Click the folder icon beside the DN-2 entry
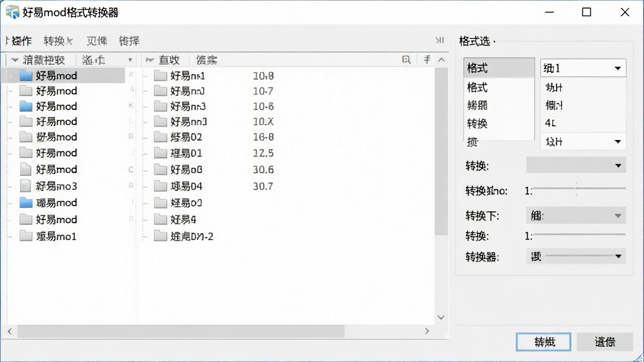Screen dimensions: 644x362 coord(160,236)
